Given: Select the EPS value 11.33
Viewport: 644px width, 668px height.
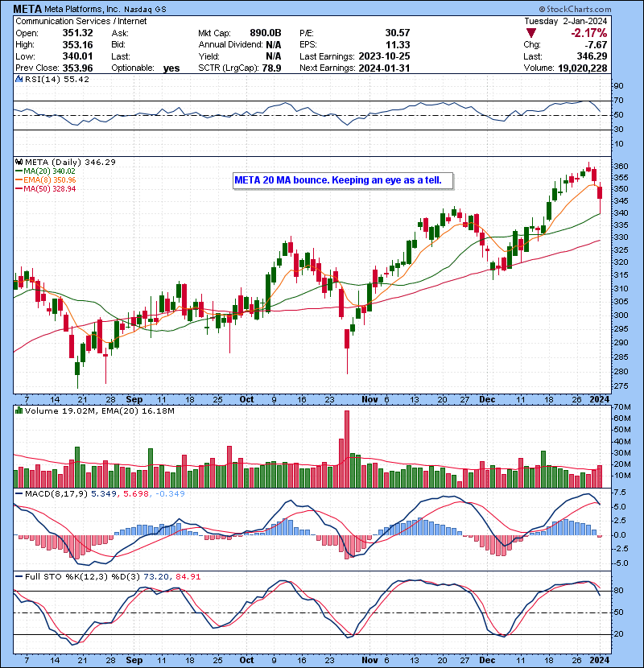Looking at the screenshot, I should click(x=398, y=45).
